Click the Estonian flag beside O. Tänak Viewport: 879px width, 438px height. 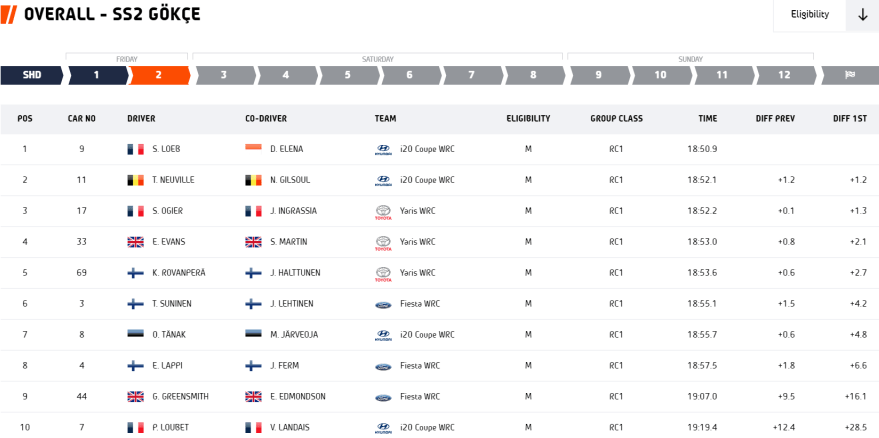(x=135, y=335)
